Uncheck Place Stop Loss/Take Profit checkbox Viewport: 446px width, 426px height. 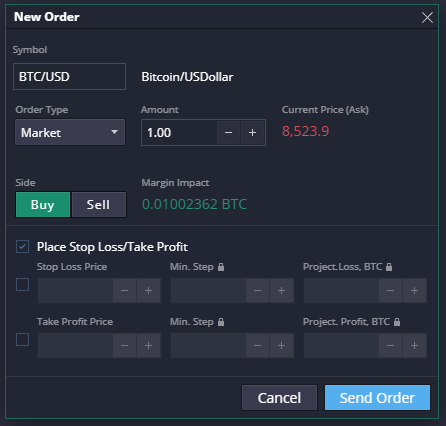pyautogui.click(x=22, y=247)
